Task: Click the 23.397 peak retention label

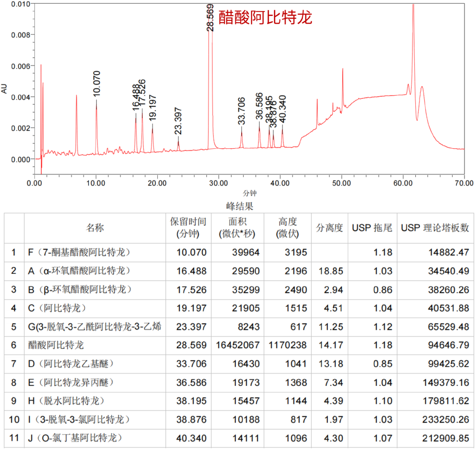Action: point(178,121)
